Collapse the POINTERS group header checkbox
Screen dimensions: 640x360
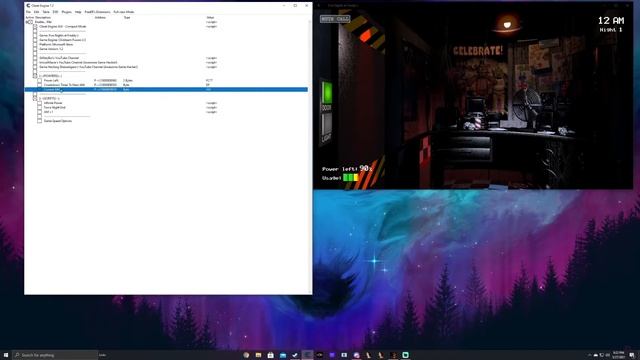[x=35, y=76]
